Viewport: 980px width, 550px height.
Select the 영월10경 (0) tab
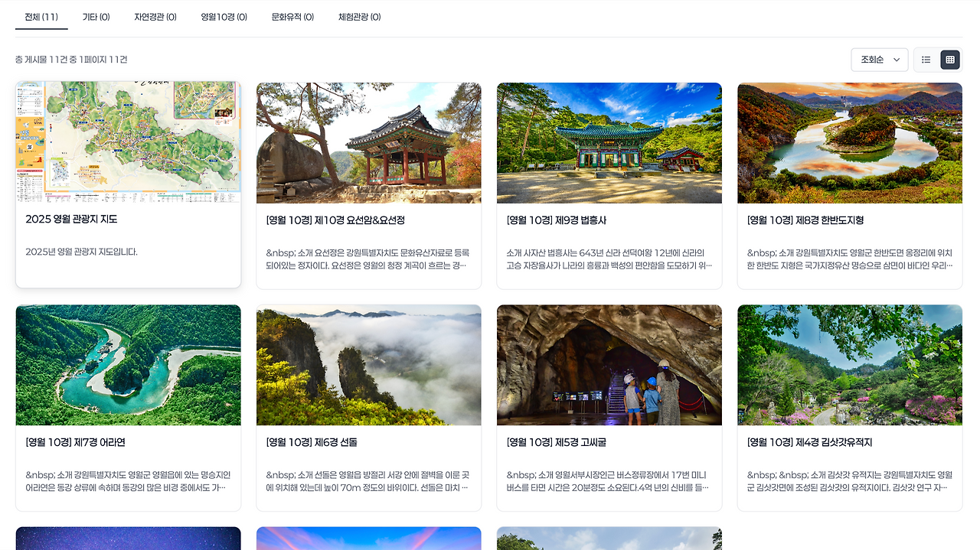tap(224, 17)
